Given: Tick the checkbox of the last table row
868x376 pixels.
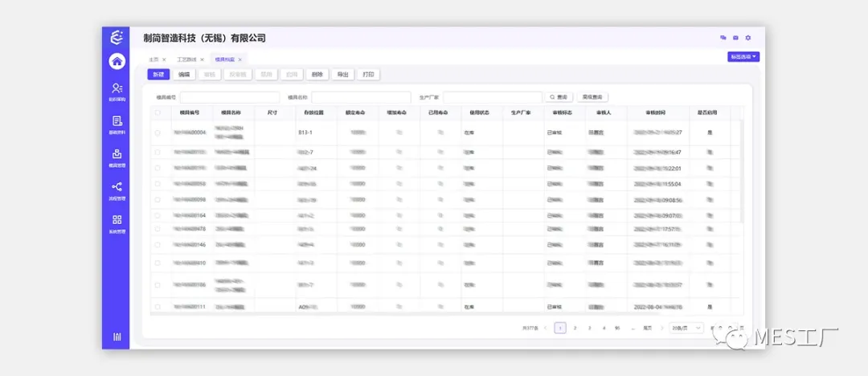Looking at the screenshot, I should (158, 307).
